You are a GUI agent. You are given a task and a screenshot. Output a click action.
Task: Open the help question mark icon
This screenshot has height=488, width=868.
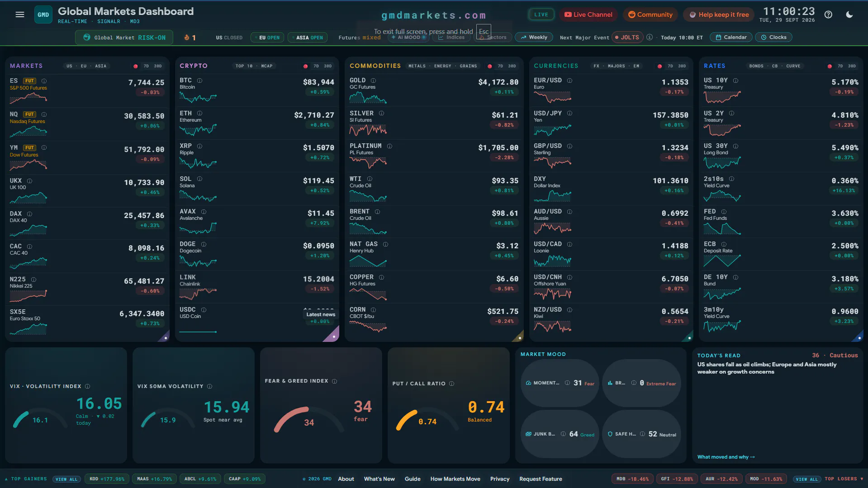tap(828, 14)
